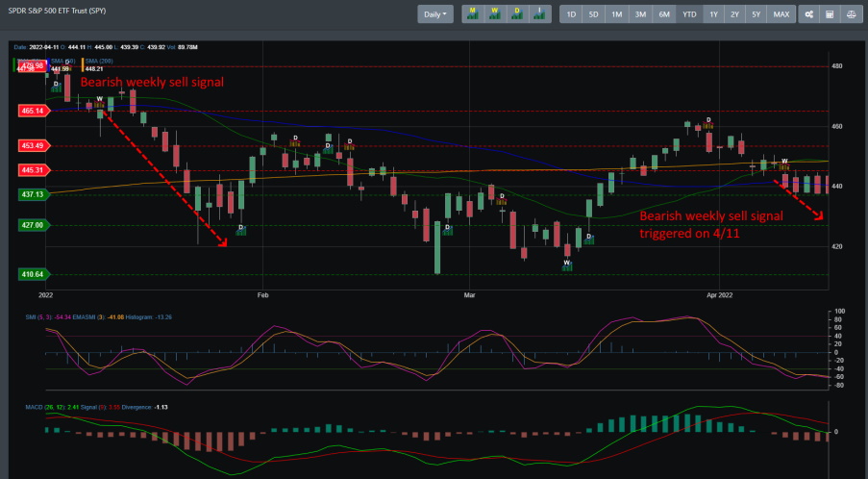
Task: Open chart settings via the gears icon
Action: (808, 14)
